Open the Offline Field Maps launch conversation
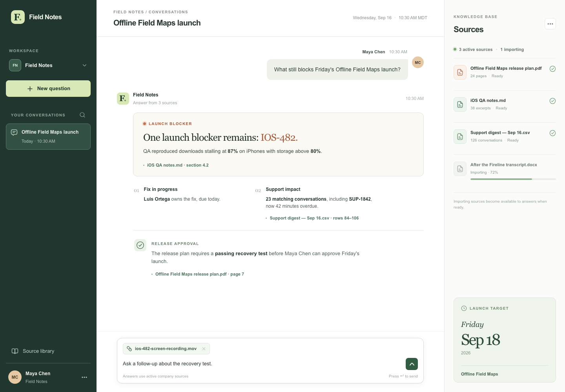Viewport: 565px width, 392px height. click(48, 136)
